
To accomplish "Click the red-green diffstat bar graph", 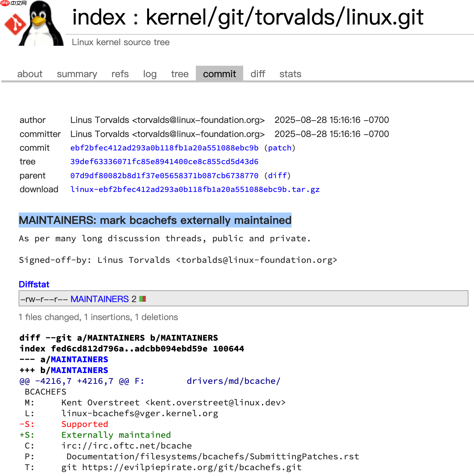I will (x=143, y=299).
